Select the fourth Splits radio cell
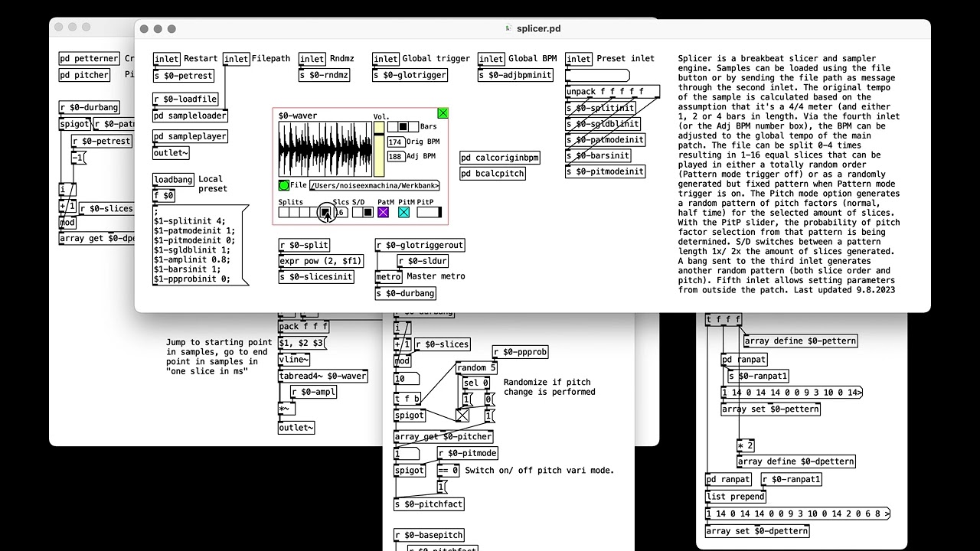 [x=315, y=212]
